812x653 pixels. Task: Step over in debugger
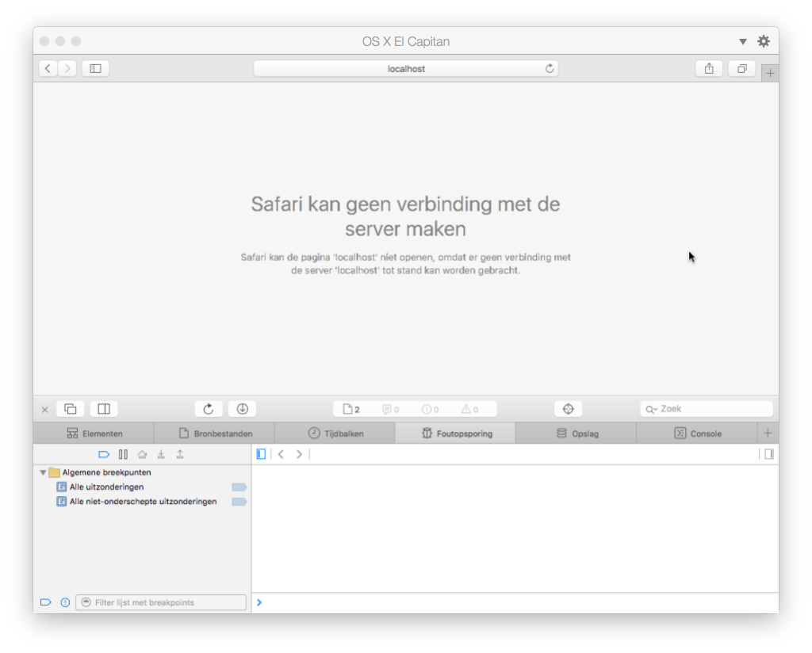(142, 454)
